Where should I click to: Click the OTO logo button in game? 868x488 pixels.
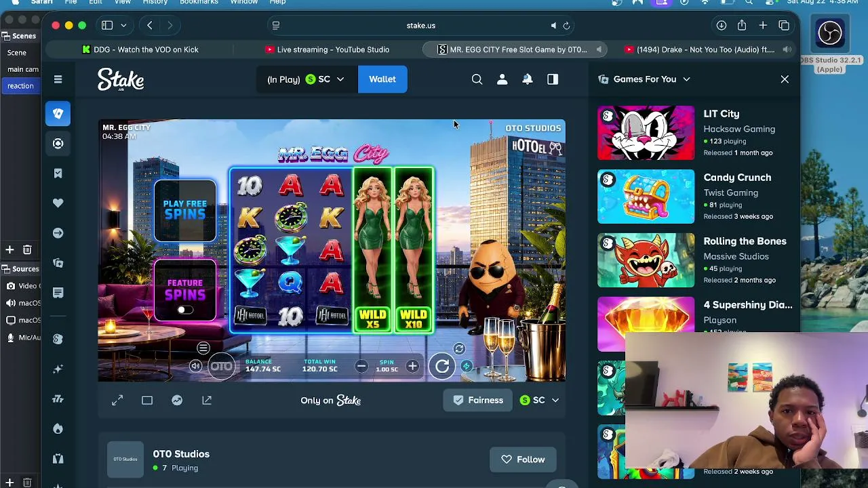(221, 367)
